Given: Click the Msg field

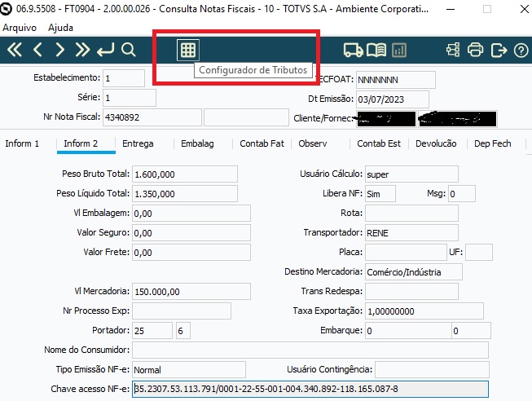Looking at the screenshot, I should (x=462, y=194).
